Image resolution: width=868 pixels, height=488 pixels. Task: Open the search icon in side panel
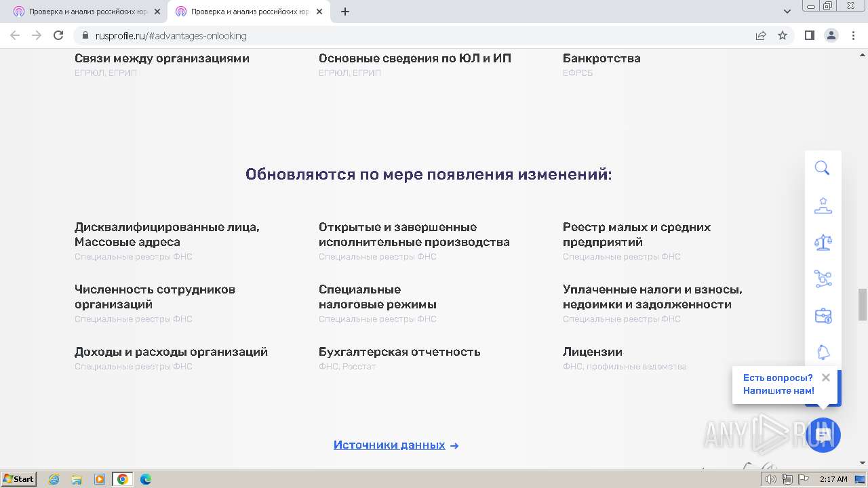point(823,168)
